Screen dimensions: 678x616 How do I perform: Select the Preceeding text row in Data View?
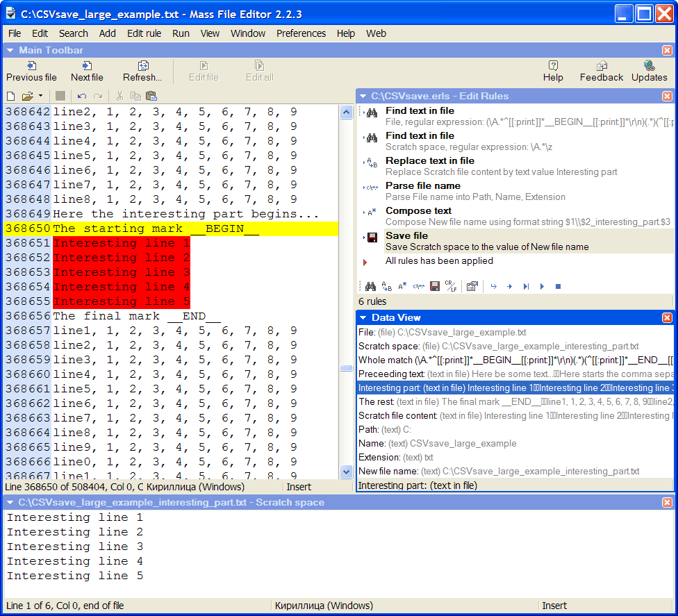click(515, 374)
